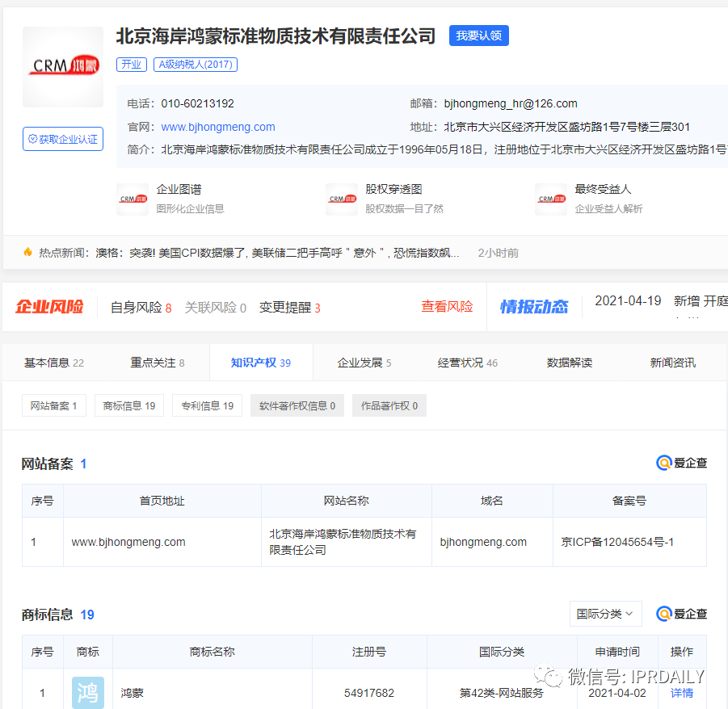Image resolution: width=728 pixels, height=709 pixels.
Task: Click the flame hot news icon
Action: (27, 252)
